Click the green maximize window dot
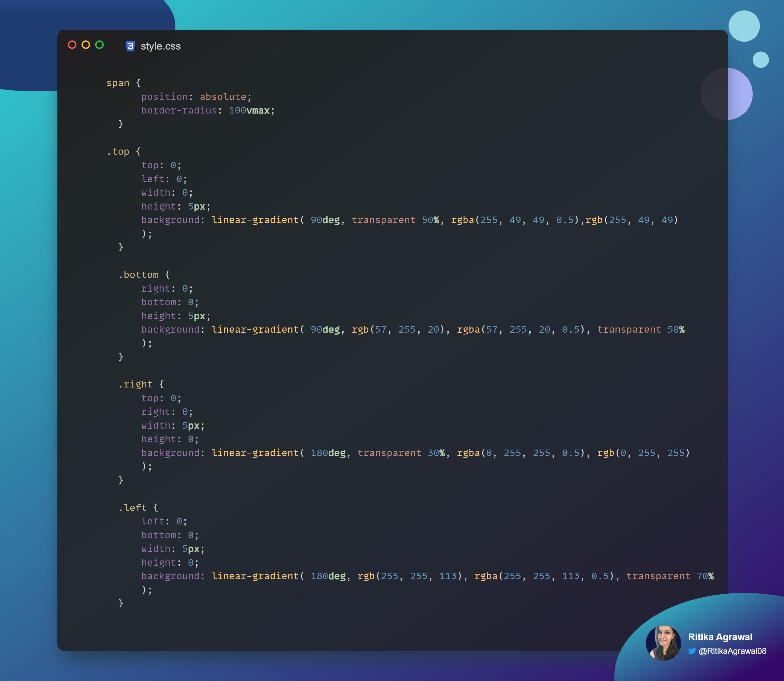This screenshot has height=681, width=784. [100, 45]
